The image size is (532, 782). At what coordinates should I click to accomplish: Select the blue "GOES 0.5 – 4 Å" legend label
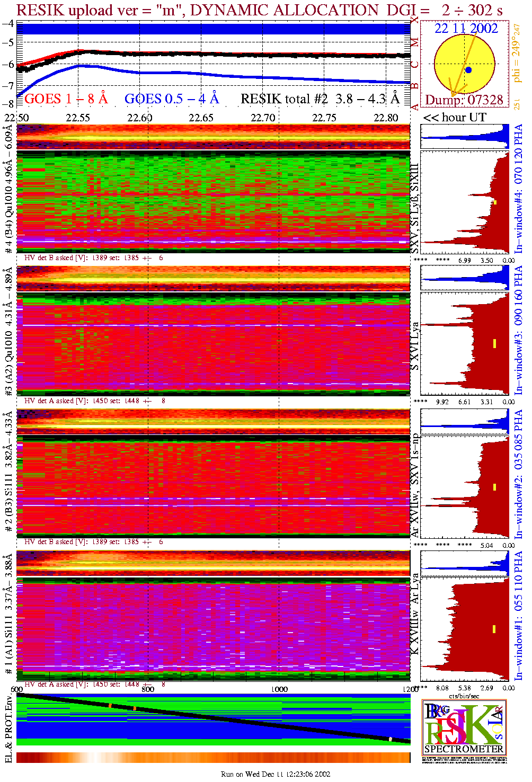pyautogui.click(x=172, y=99)
